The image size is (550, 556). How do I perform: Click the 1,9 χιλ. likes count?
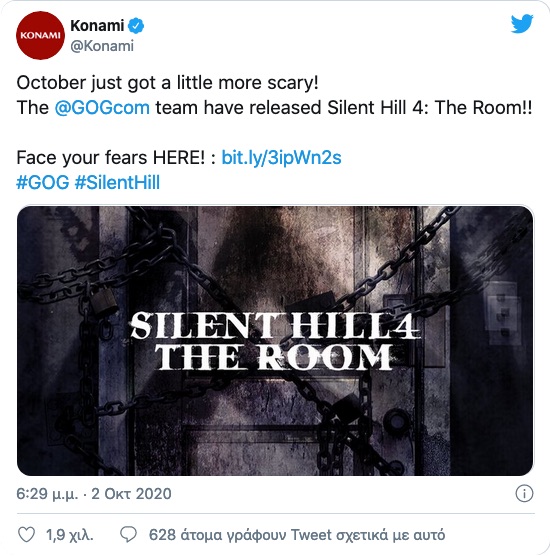70,535
